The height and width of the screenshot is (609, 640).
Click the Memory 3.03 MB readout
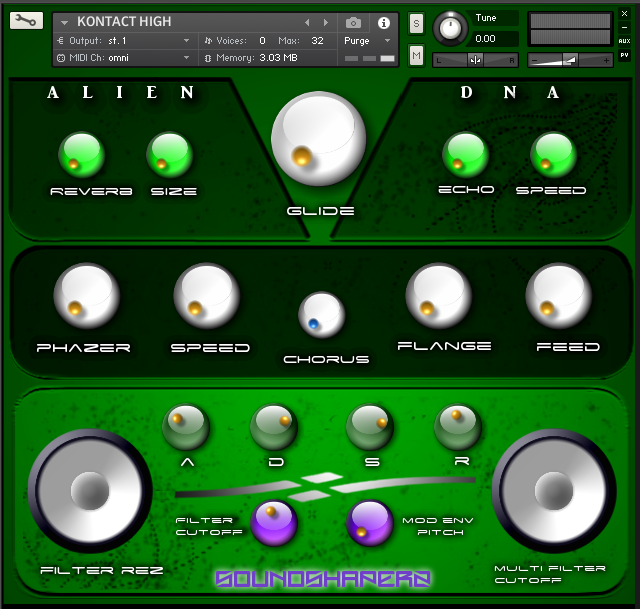pyautogui.click(x=256, y=58)
